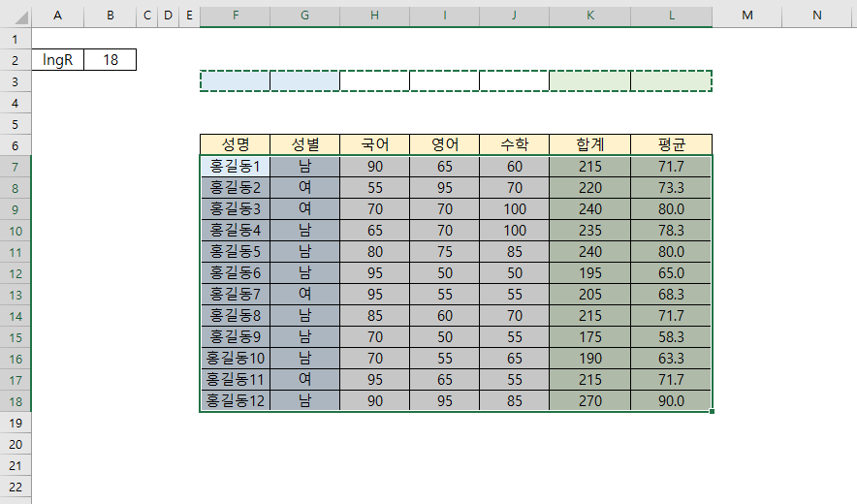857x504 pixels.
Task: Select column M header
Action: coord(747,16)
